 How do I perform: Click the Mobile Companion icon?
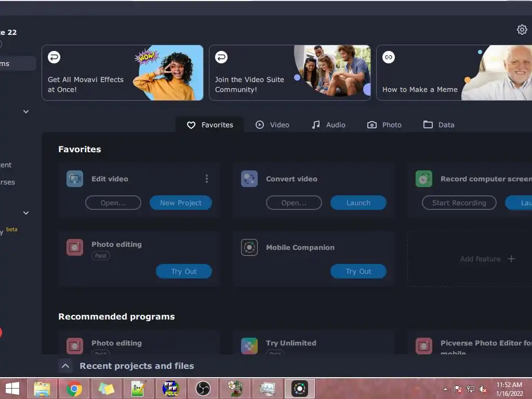coord(249,247)
